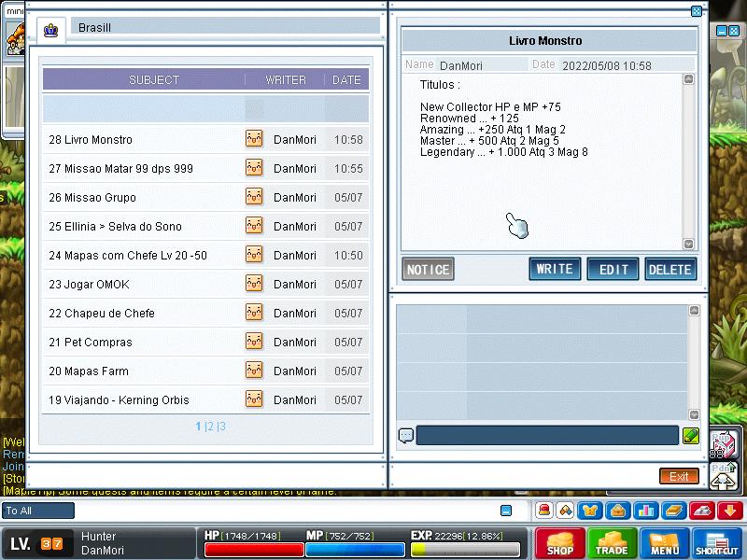Click emoticon icon on Livro Monstro post
Viewport: 747px width, 560px height.
pyautogui.click(x=254, y=138)
